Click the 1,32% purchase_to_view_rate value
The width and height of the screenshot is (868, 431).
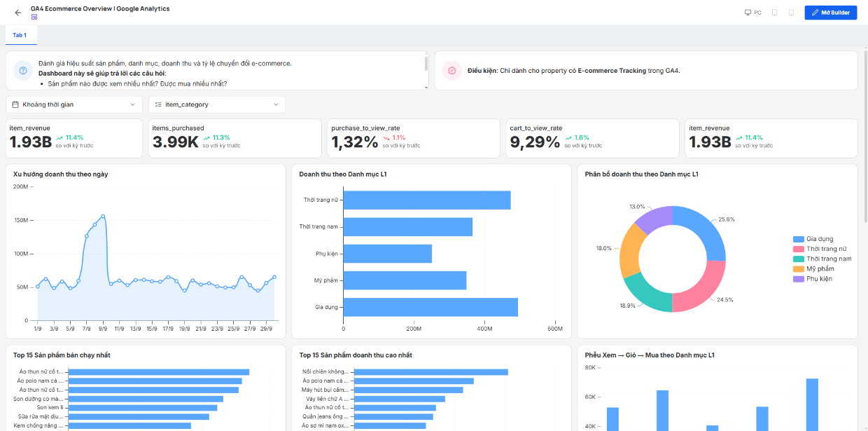tap(356, 142)
